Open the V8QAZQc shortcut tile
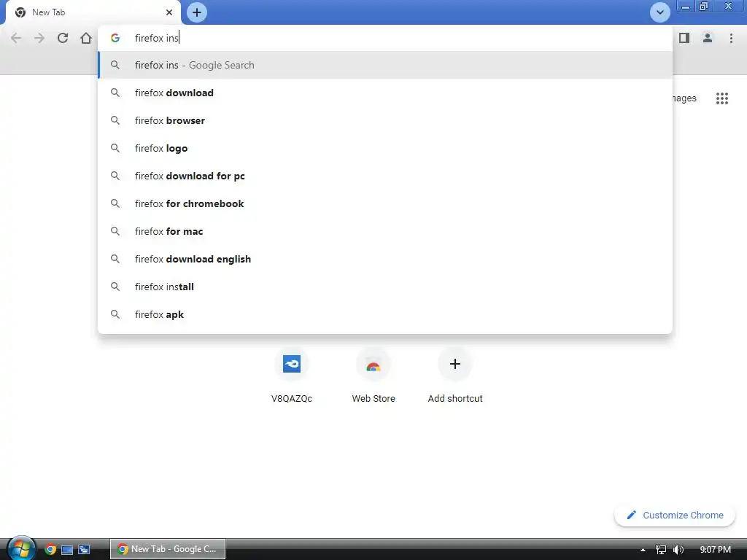747x560 pixels. [x=292, y=376]
